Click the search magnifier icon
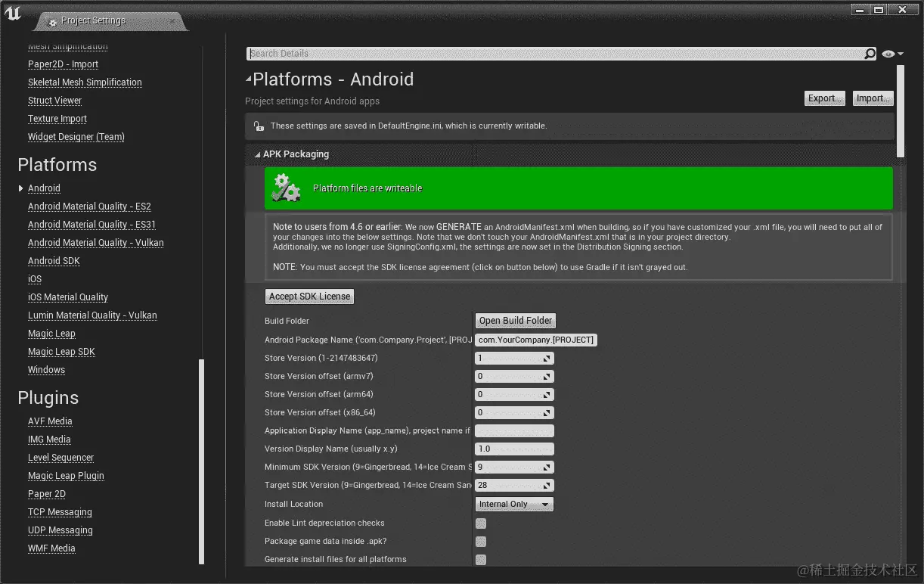 coord(870,54)
